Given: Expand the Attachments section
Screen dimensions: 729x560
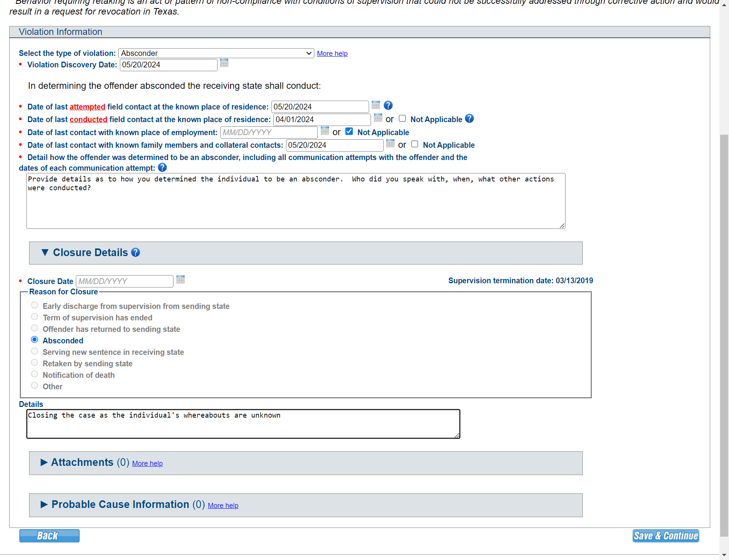Looking at the screenshot, I should 44,462.
